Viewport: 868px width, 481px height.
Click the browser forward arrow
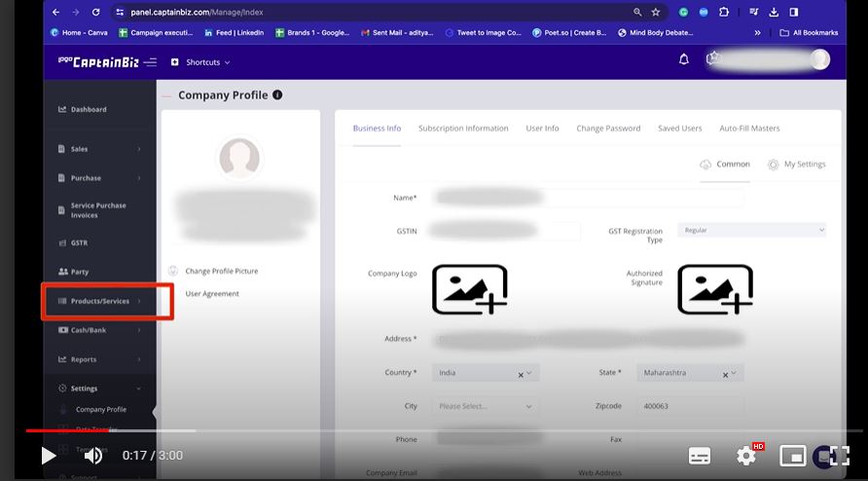pyautogui.click(x=76, y=12)
